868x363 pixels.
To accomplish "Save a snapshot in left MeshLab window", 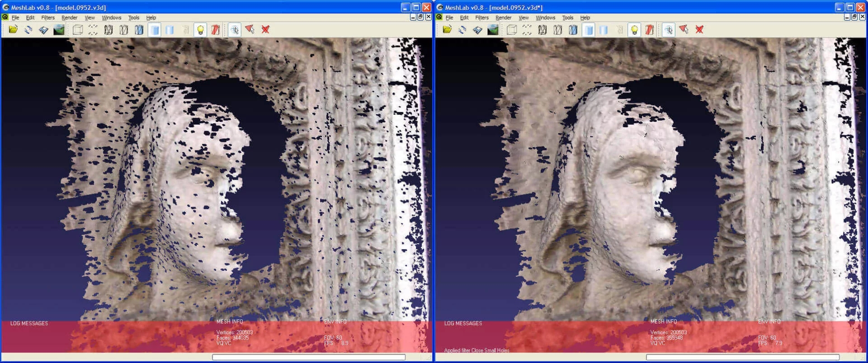I will [x=59, y=30].
